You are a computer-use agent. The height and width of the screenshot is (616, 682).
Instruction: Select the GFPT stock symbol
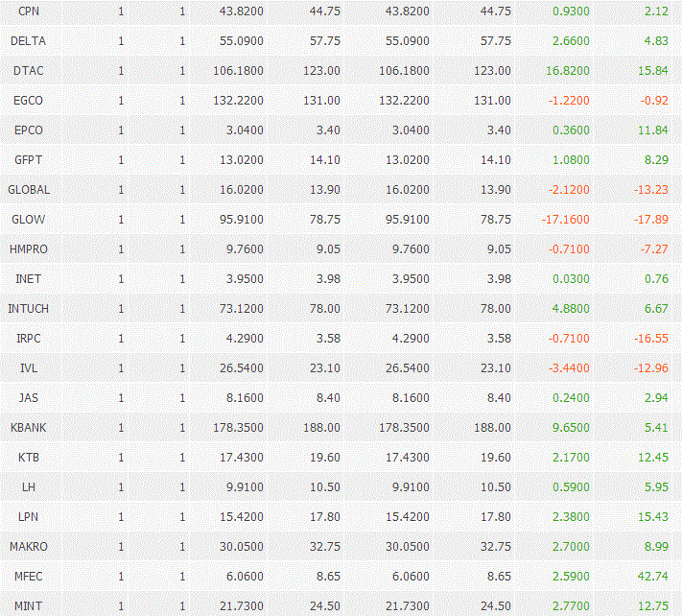[x=28, y=159]
